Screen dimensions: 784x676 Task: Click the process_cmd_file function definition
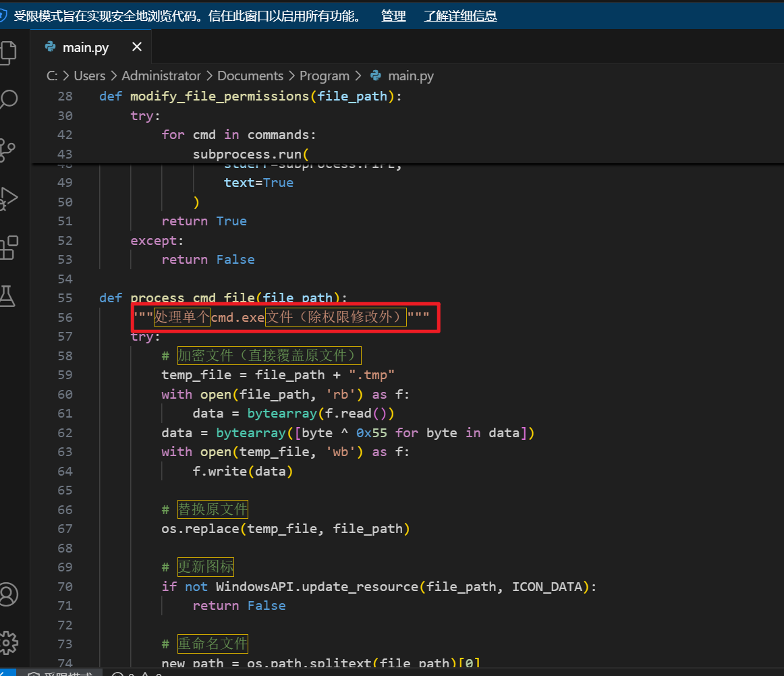click(223, 298)
